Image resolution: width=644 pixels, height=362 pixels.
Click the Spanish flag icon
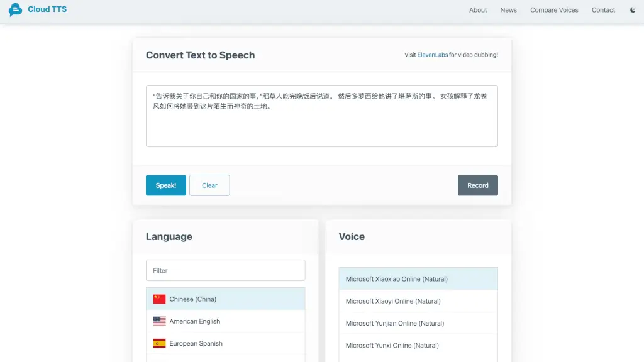tap(159, 343)
